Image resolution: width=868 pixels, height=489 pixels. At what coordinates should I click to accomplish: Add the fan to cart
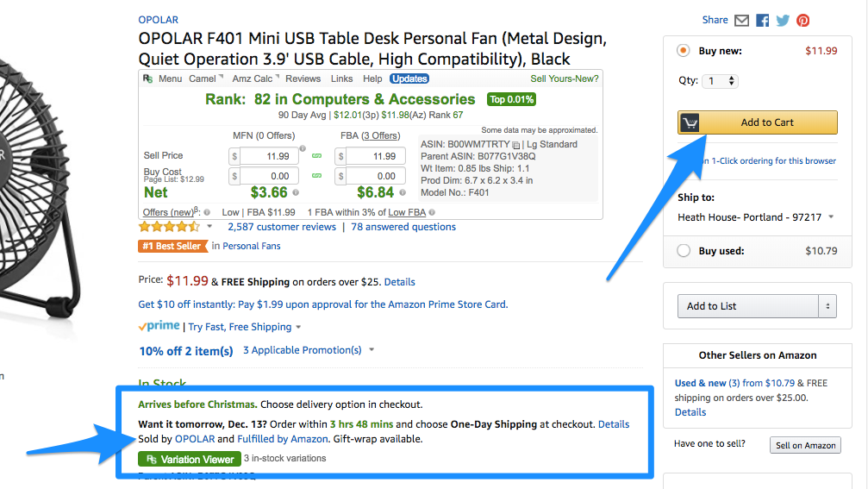click(758, 122)
